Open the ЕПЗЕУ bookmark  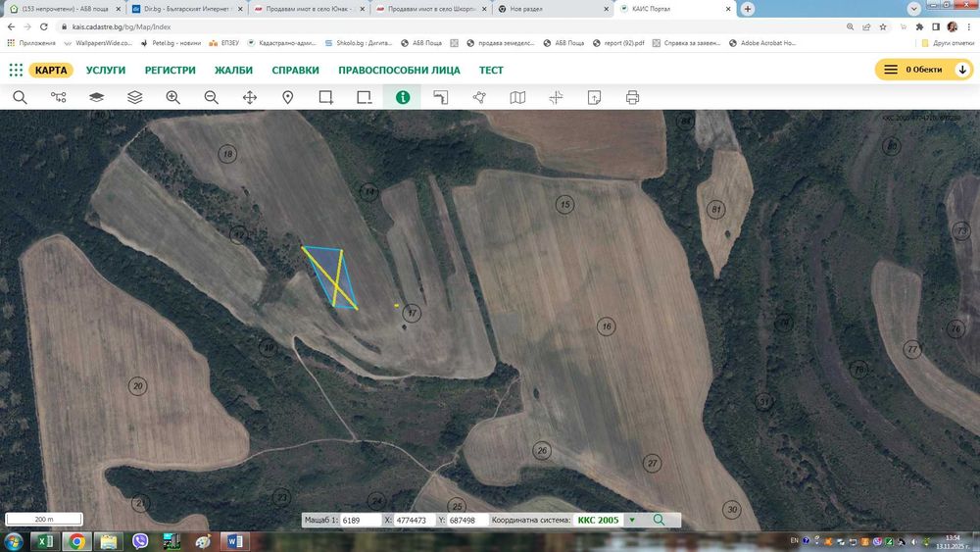point(223,43)
